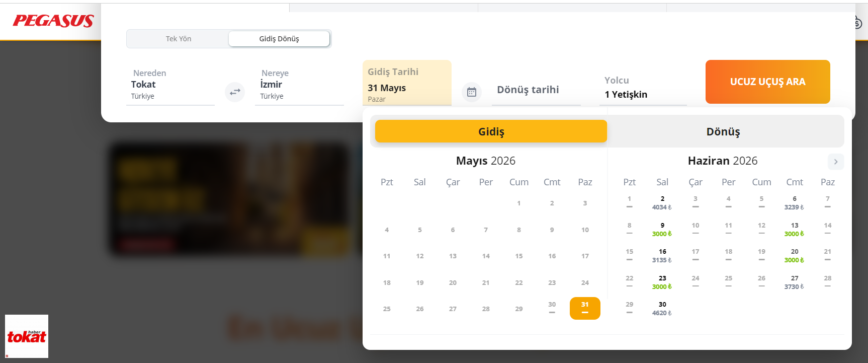Switch to the Gidiş calendar tab
Image resolution: width=868 pixels, height=363 pixels.
point(491,131)
